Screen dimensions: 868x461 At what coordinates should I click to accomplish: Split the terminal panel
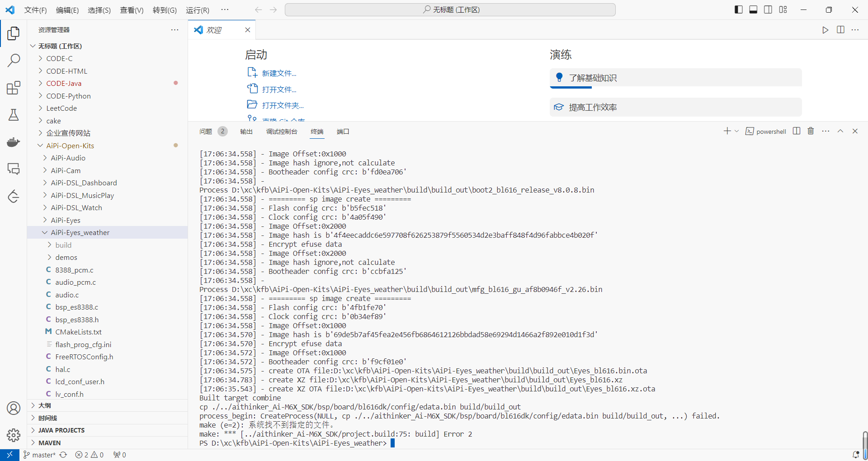(797, 131)
